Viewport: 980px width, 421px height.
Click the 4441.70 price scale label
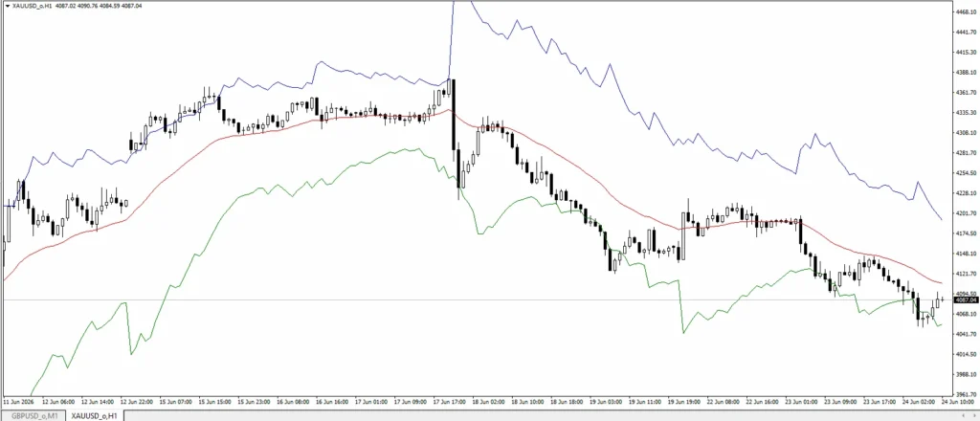[967, 32]
